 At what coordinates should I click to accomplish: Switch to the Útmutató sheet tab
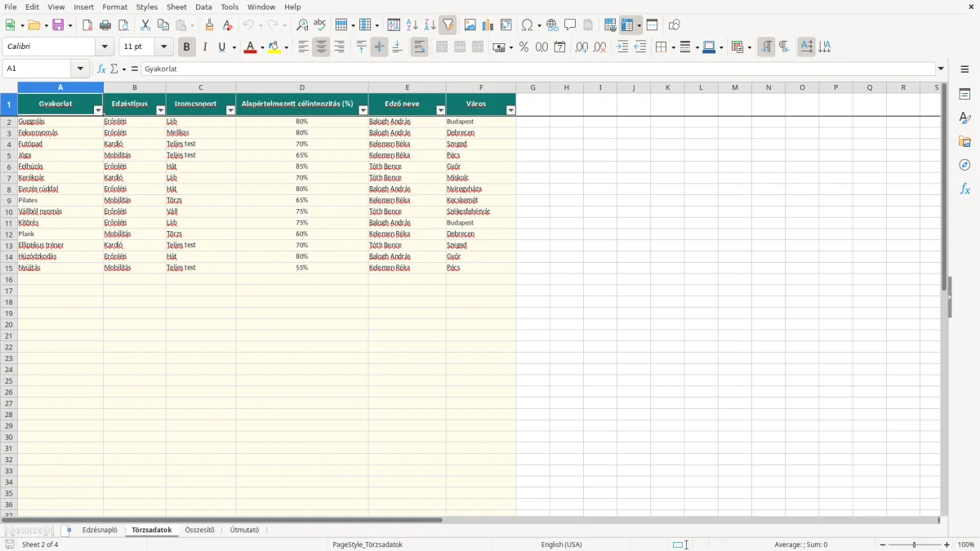pyautogui.click(x=244, y=530)
